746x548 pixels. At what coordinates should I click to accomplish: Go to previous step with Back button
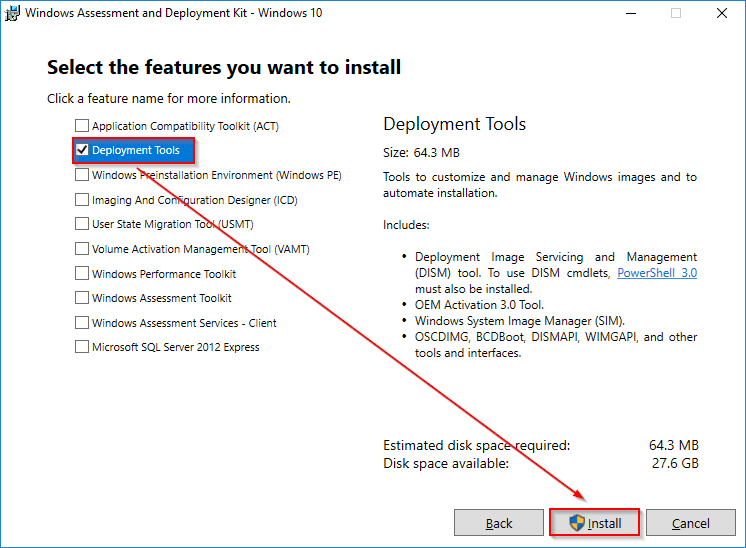499,523
